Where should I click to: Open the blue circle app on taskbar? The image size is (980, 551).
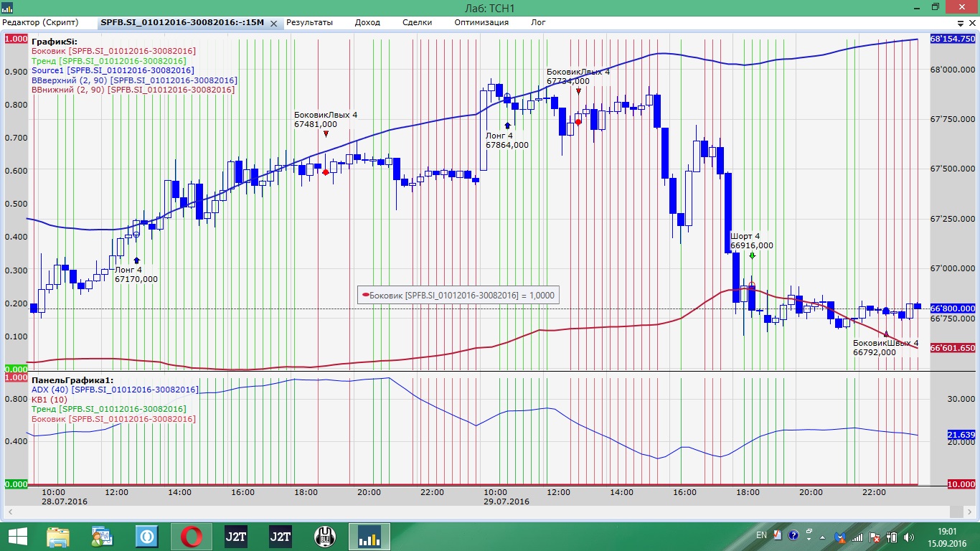(x=147, y=536)
